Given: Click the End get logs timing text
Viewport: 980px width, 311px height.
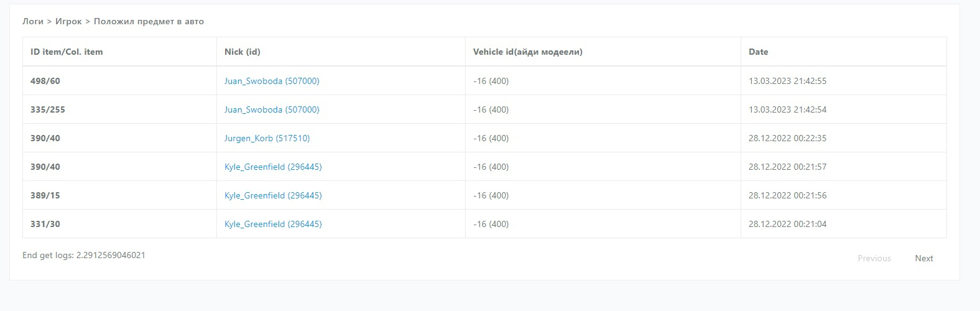Looking at the screenshot, I should pos(84,255).
